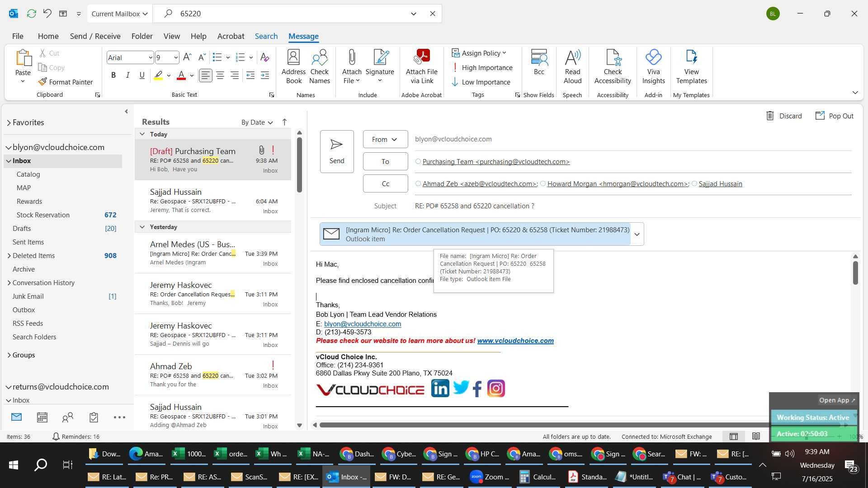Open the Address Book

click(293, 67)
